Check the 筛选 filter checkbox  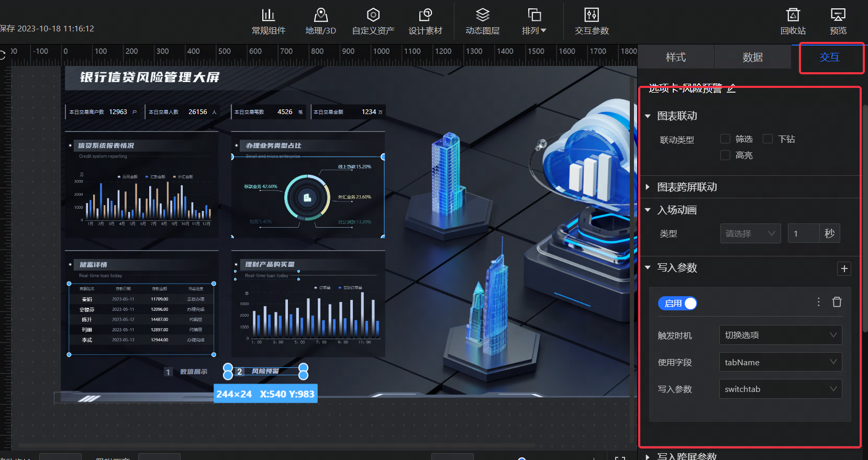click(725, 139)
